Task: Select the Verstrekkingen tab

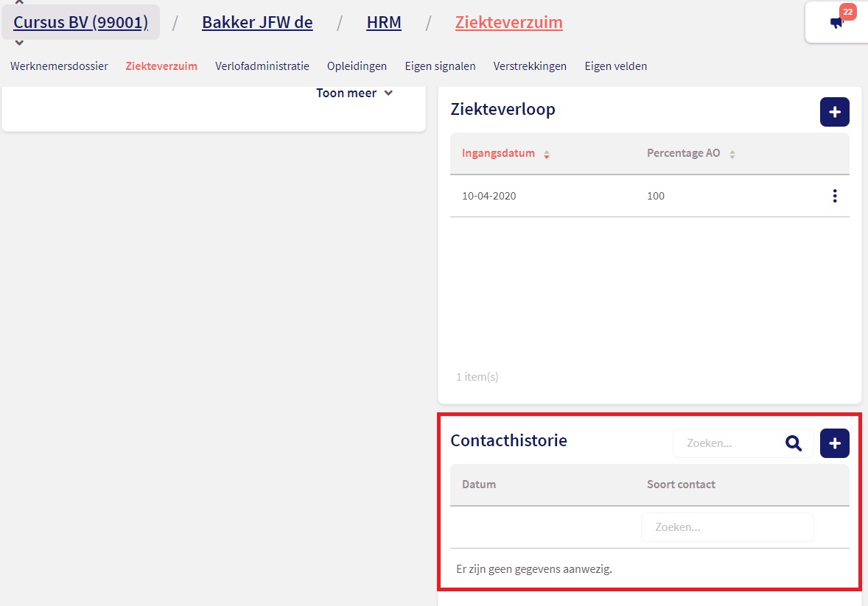Action: tap(530, 66)
